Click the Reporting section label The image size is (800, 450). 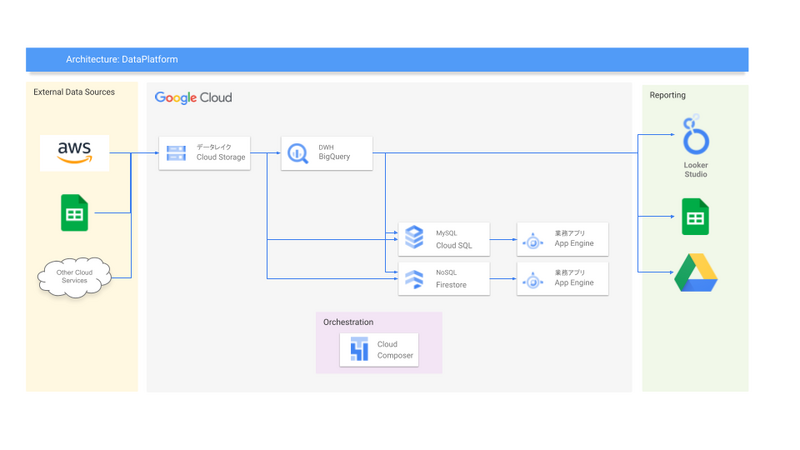[667, 95]
